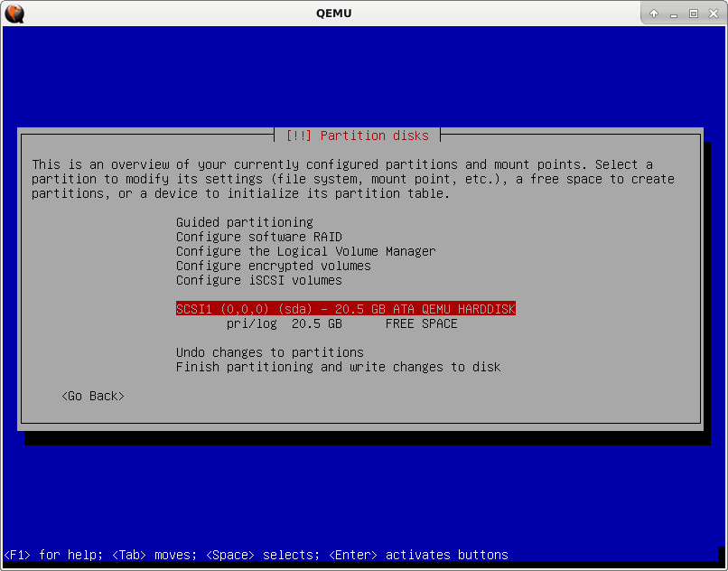Select the SCSI1 (sda) QEMU HARDDISK row
Image resolution: width=728 pixels, height=571 pixels.
pos(345,308)
